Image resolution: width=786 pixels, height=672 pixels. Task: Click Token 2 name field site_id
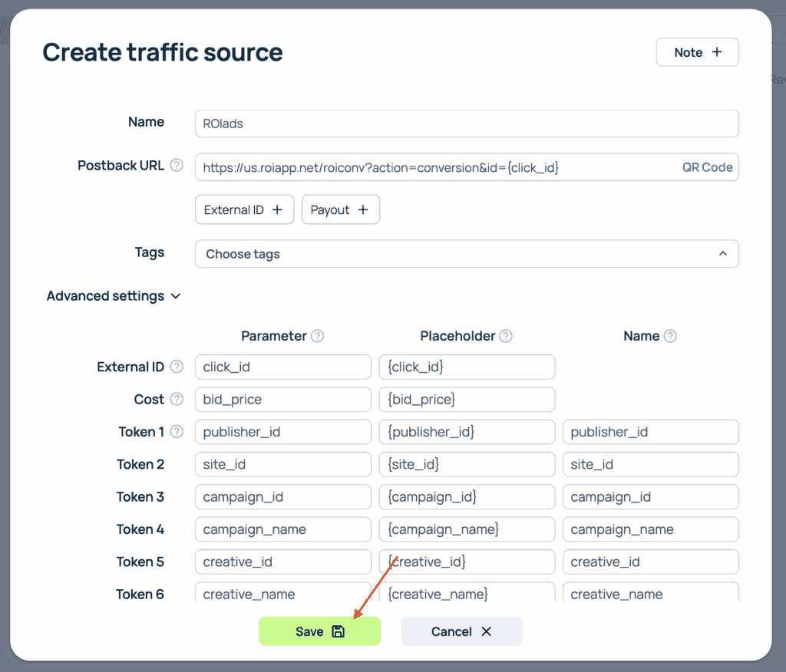[x=650, y=465]
